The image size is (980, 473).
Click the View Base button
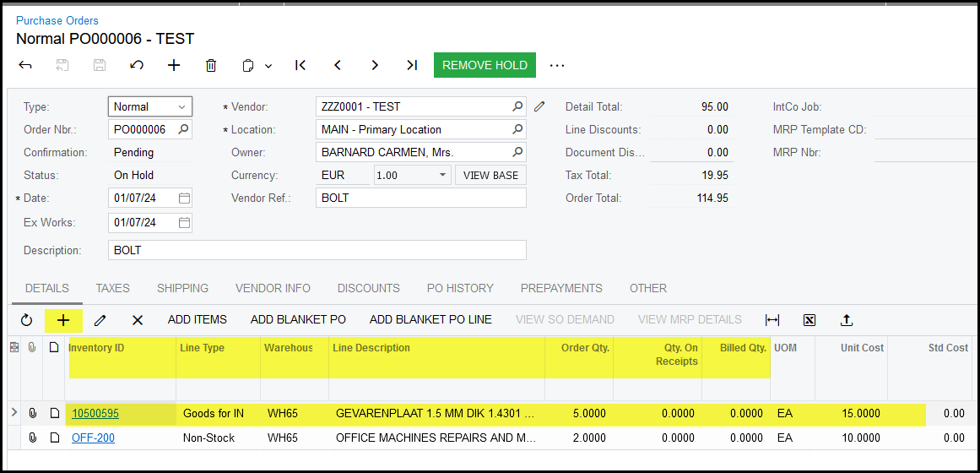(490, 176)
